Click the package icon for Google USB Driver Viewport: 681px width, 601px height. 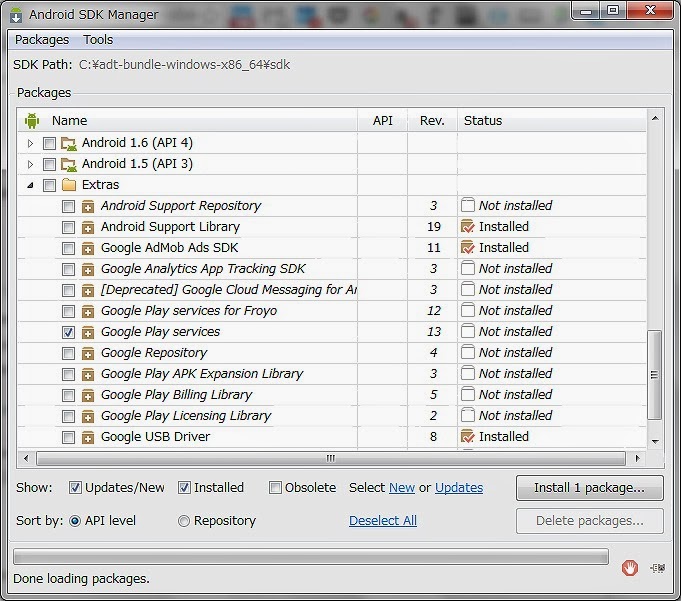(x=88, y=437)
